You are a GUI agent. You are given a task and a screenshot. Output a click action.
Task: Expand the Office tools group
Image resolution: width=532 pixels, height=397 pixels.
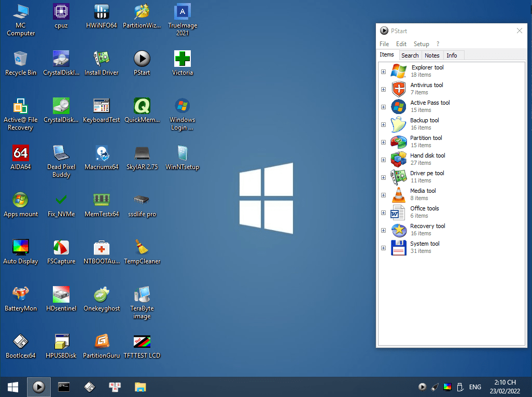383,213
